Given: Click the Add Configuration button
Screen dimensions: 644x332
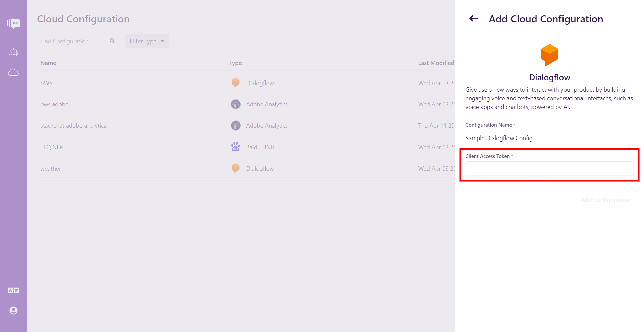Looking at the screenshot, I should [x=605, y=200].
